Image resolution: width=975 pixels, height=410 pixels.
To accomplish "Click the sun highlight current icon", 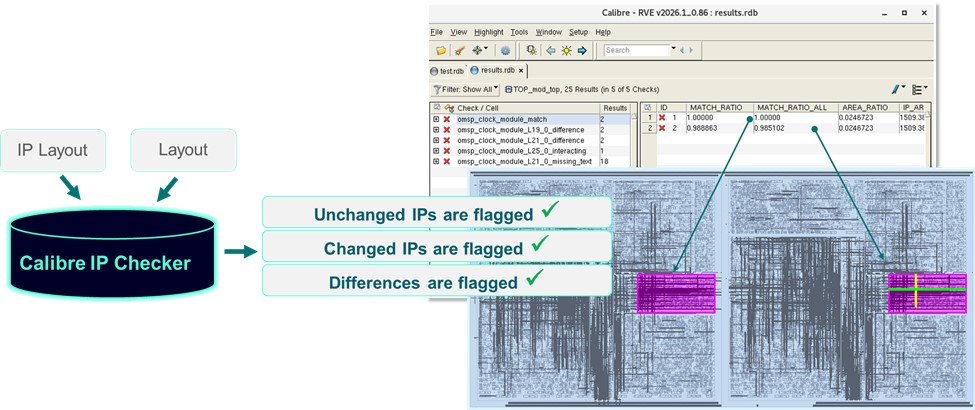I will click(566, 50).
